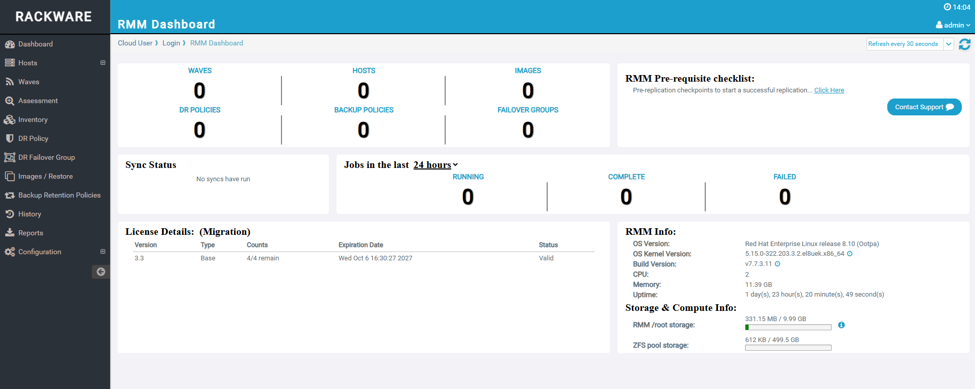Click the blue refresh icon
Viewport: 975px width, 389px height.
pos(964,44)
